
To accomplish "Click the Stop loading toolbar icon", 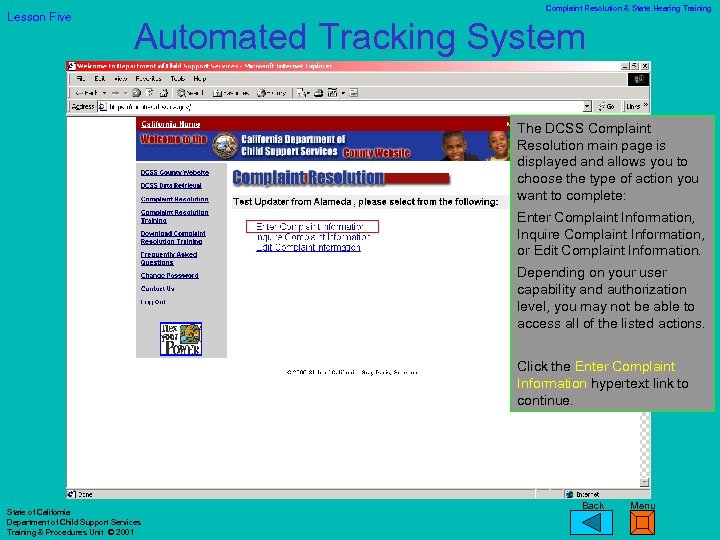I will click(136, 93).
